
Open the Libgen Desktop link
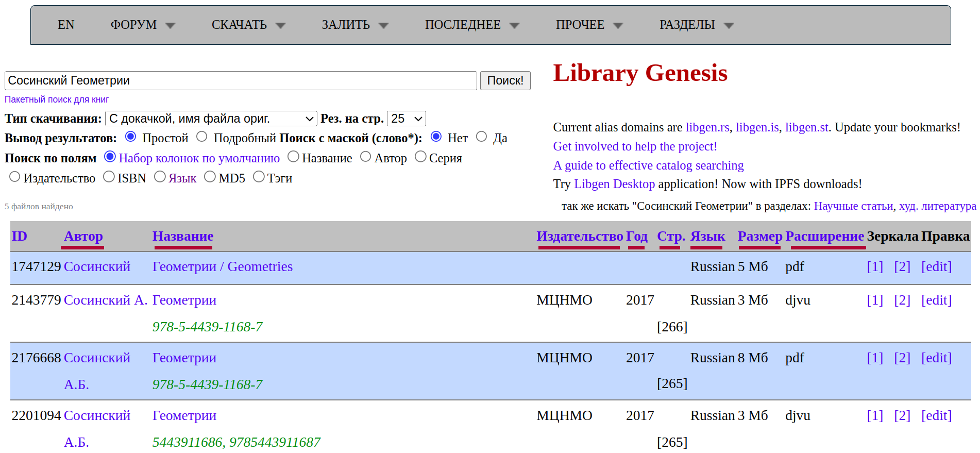[x=614, y=184]
